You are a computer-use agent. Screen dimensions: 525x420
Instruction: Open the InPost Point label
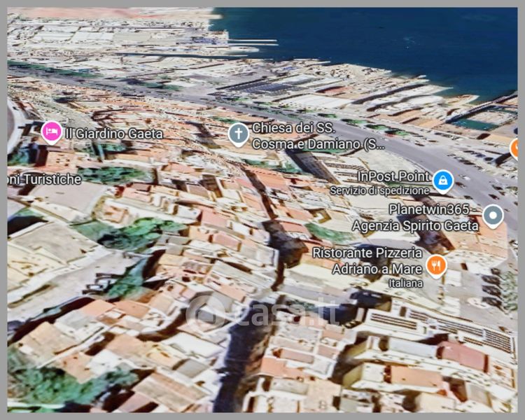[x=393, y=176]
